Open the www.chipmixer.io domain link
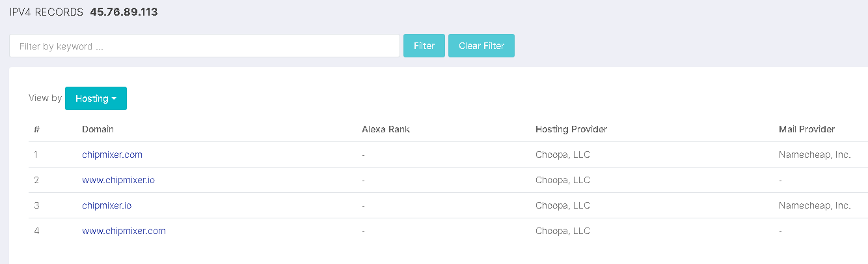The image size is (868, 264). point(118,180)
